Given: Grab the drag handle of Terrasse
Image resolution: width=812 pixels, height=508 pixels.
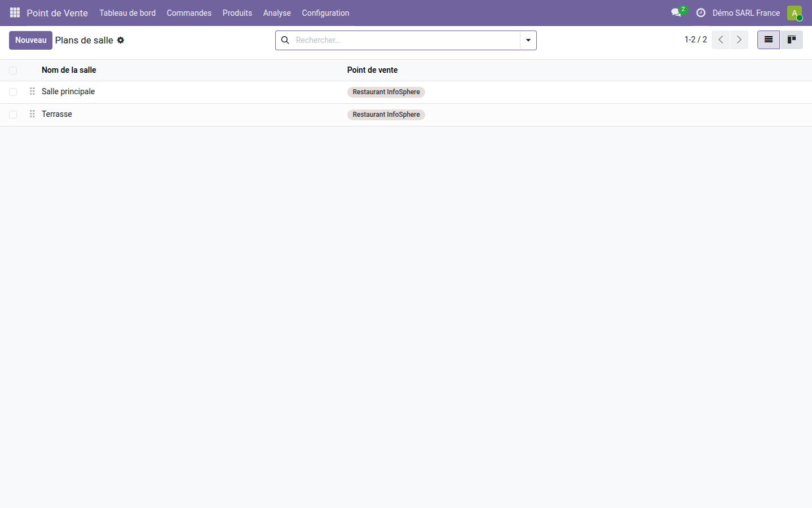Looking at the screenshot, I should coord(32,114).
